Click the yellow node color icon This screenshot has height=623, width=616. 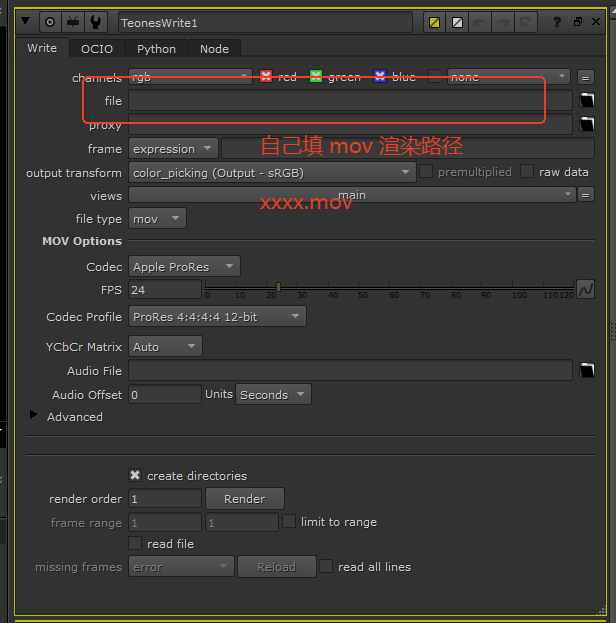pyautogui.click(x=435, y=21)
